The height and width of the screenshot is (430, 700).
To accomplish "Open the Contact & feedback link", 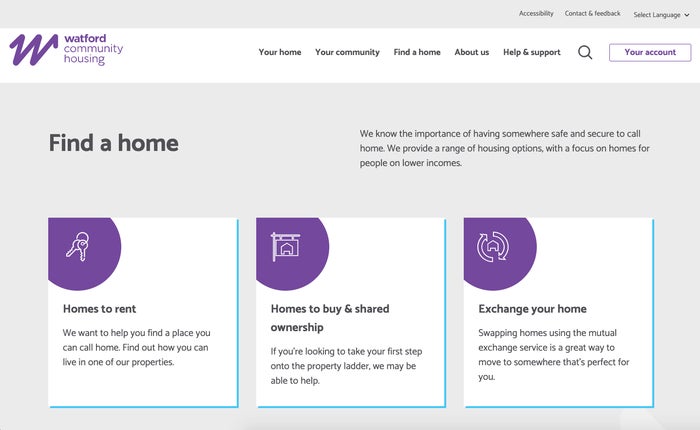I will click(x=592, y=13).
